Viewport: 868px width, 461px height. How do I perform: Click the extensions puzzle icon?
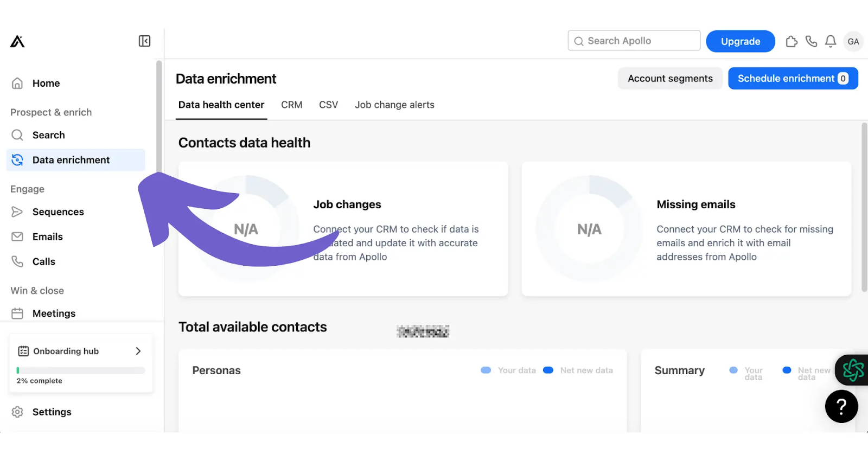[792, 41]
